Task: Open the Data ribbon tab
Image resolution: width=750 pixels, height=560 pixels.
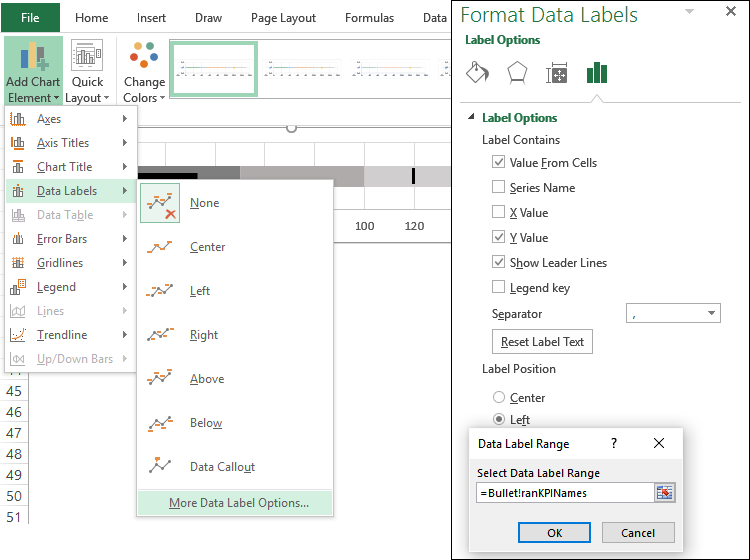Action: [x=434, y=18]
